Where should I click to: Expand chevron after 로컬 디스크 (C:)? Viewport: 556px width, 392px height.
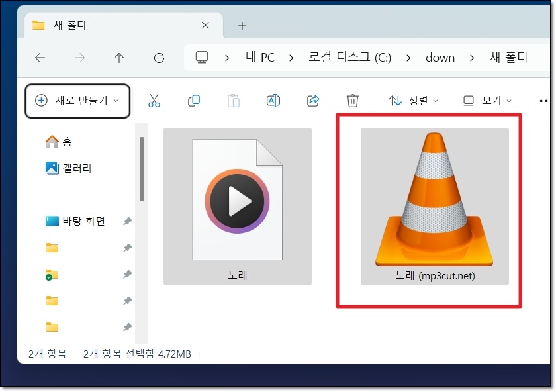(x=408, y=58)
